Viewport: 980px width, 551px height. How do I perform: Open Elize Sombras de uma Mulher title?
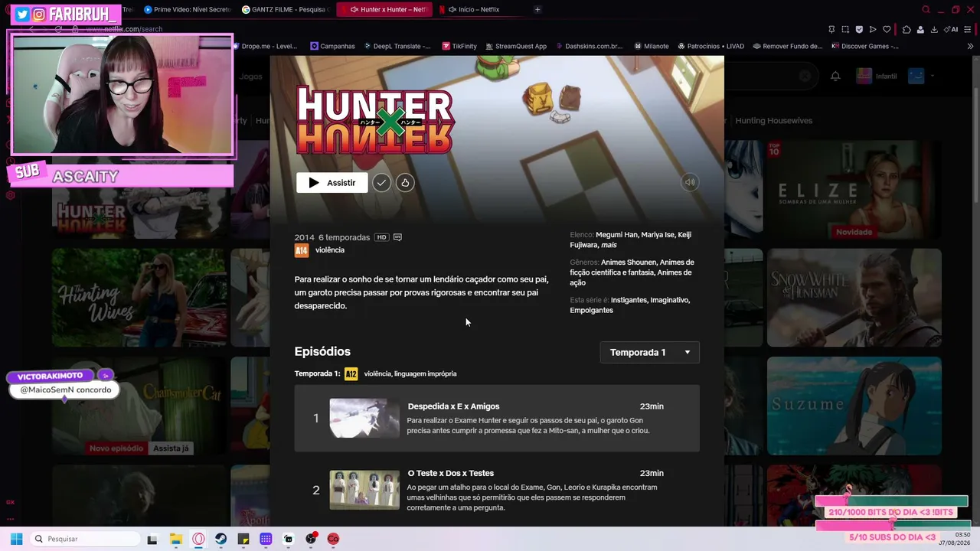pos(854,190)
